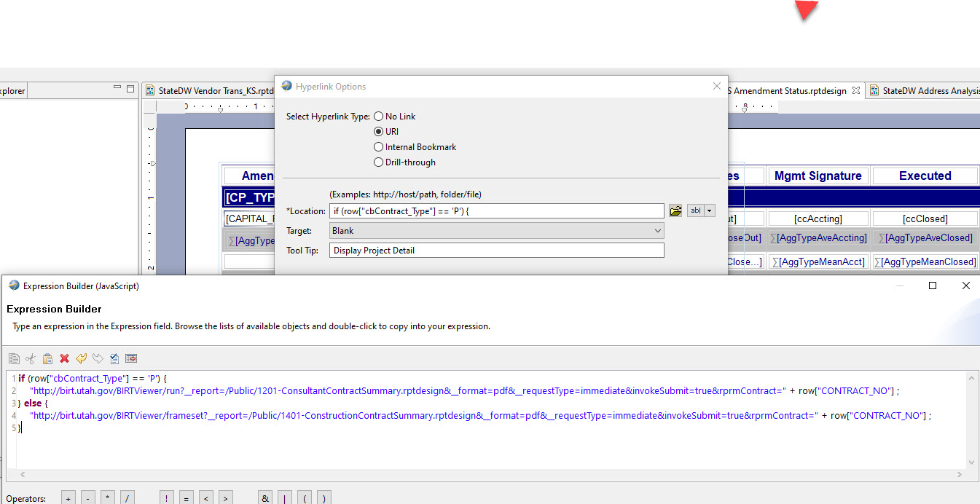Insert the pipe OR operator

pos(285,498)
